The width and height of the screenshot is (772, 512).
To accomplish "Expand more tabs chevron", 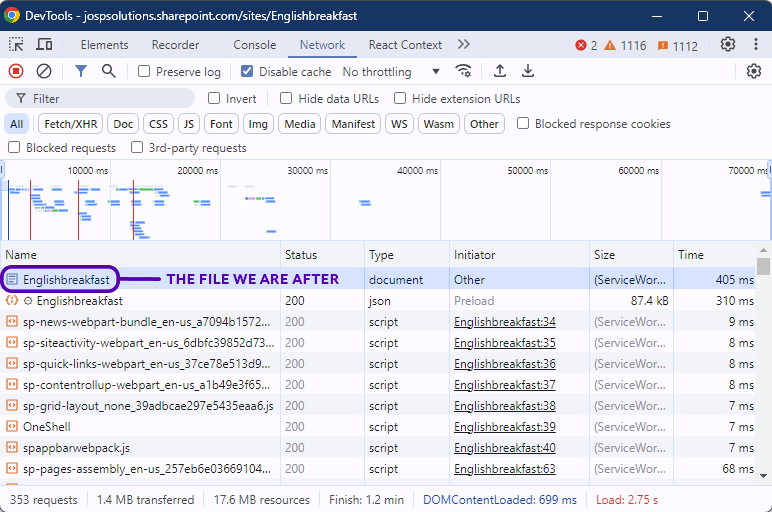I will (x=463, y=44).
